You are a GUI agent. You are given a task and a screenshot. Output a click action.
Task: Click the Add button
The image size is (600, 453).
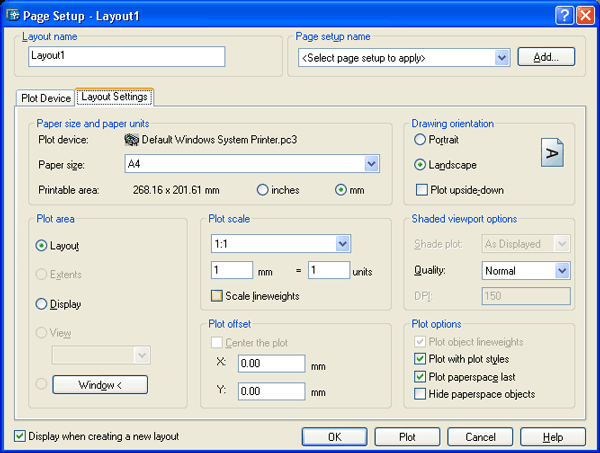click(546, 58)
